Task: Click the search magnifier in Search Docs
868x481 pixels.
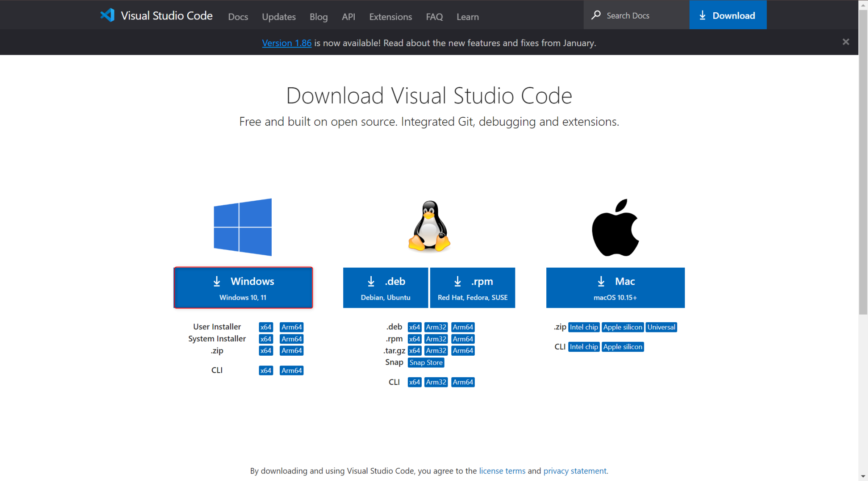Action: pos(597,15)
